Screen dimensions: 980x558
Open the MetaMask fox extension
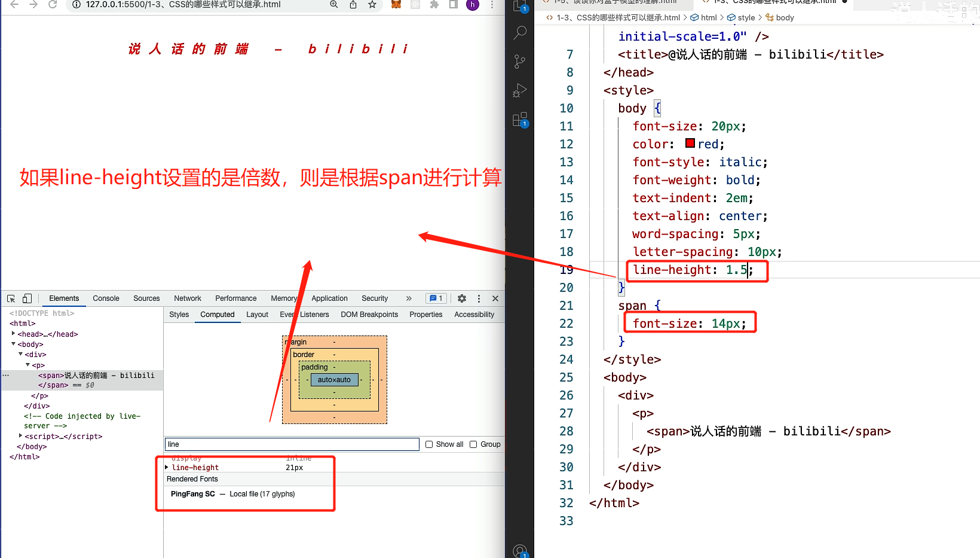point(396,4)
